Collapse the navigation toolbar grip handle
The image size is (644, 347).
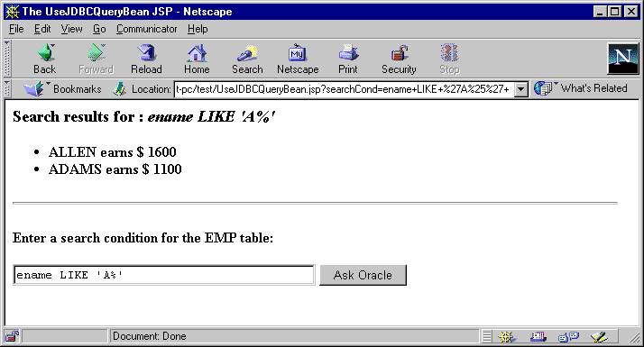7,58
